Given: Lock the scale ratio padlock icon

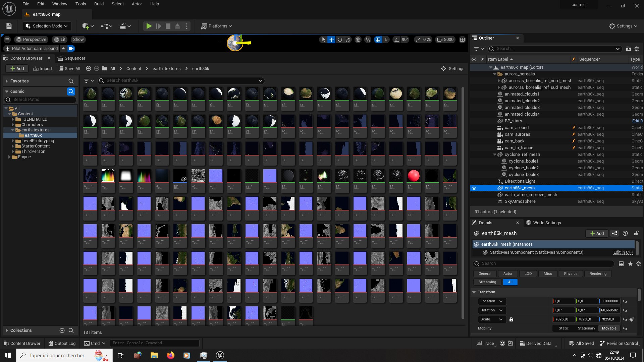Looking at the screenshot, I should (511, 319).
